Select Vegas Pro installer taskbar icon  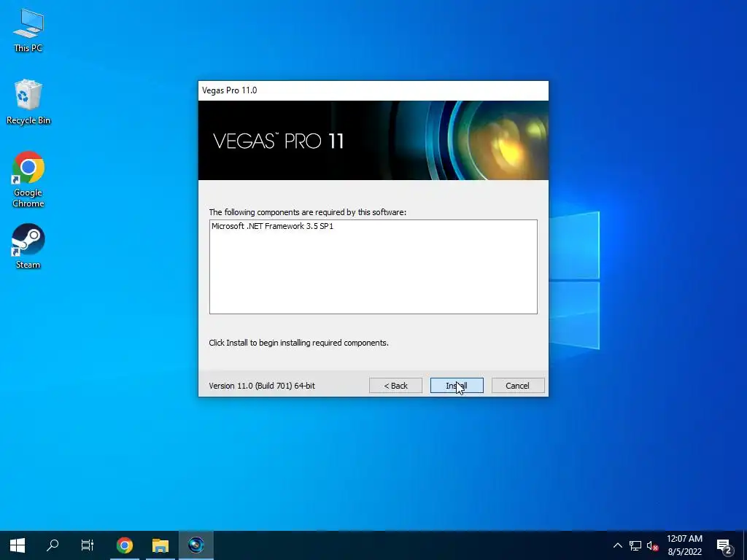click(196, 545)
